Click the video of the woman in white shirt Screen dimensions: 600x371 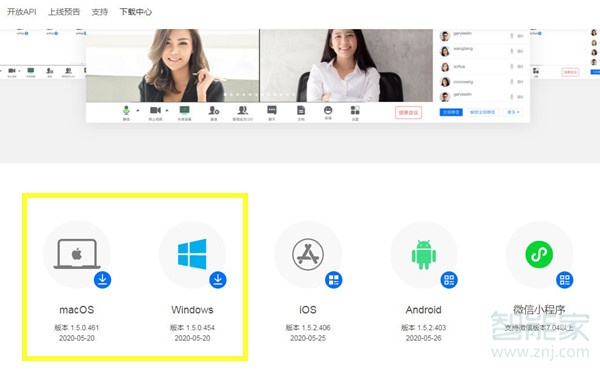tap(346, 65)
